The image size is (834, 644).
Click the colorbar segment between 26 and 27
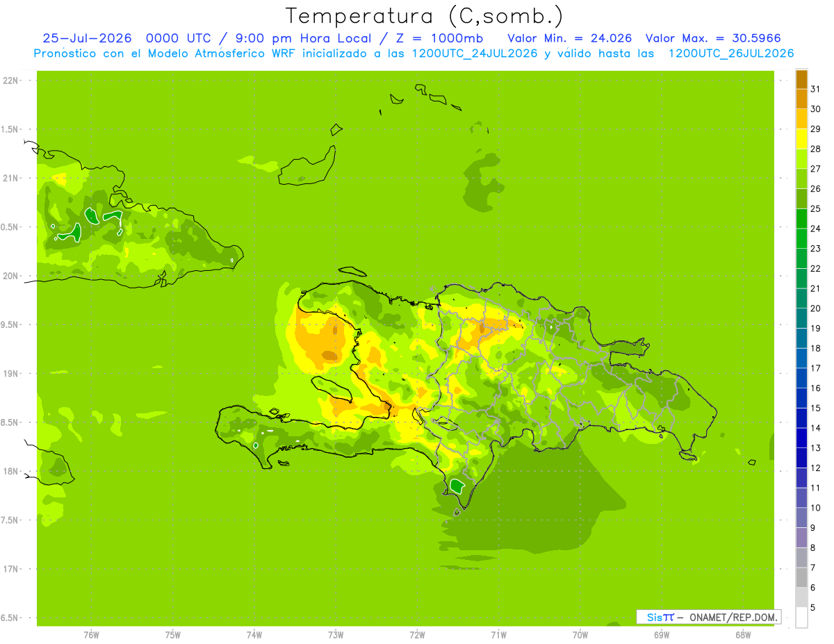[x=801, y=179]
